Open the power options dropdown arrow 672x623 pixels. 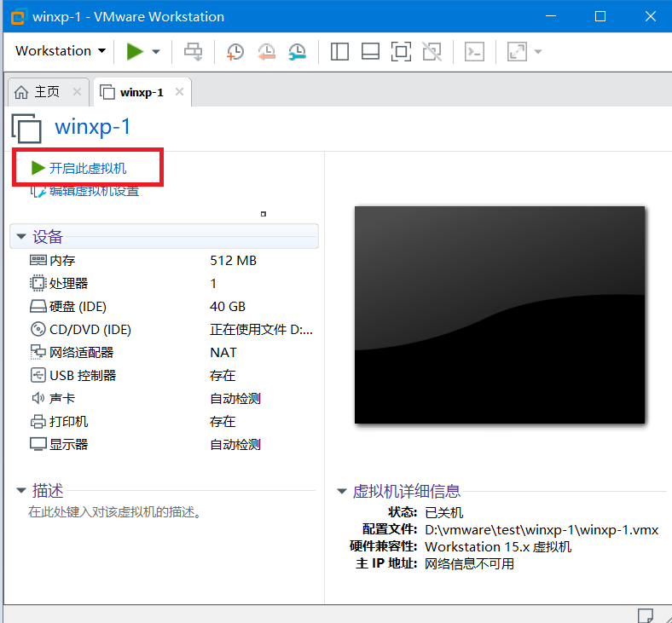(156, 52)
